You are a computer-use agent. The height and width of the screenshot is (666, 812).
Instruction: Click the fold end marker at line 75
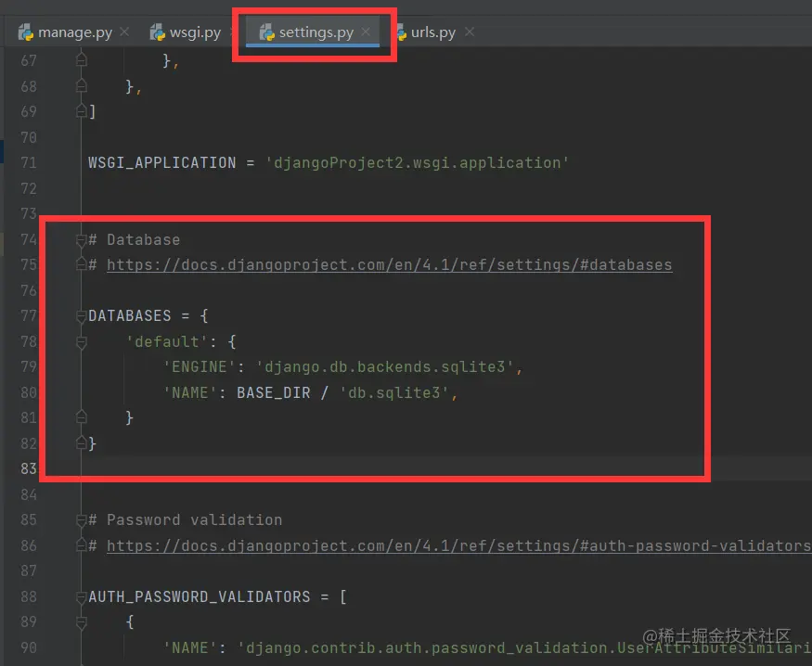tap(82, 264)
